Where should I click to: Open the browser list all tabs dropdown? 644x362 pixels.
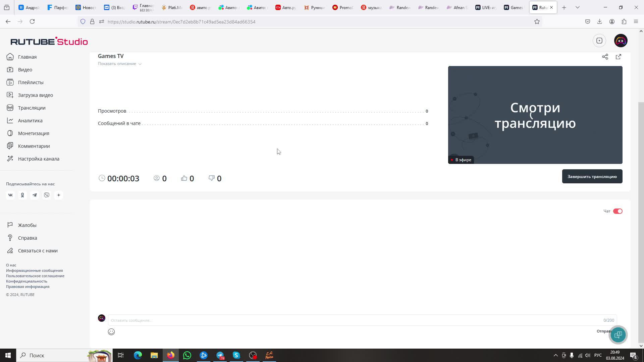click(x=577, y=7)
